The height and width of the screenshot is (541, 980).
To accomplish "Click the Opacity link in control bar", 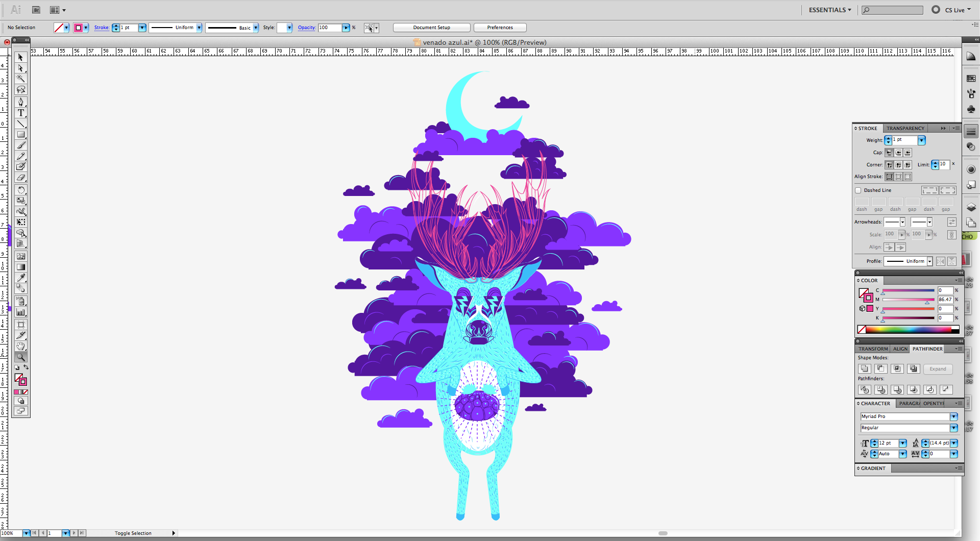I will tap(307, 28).
